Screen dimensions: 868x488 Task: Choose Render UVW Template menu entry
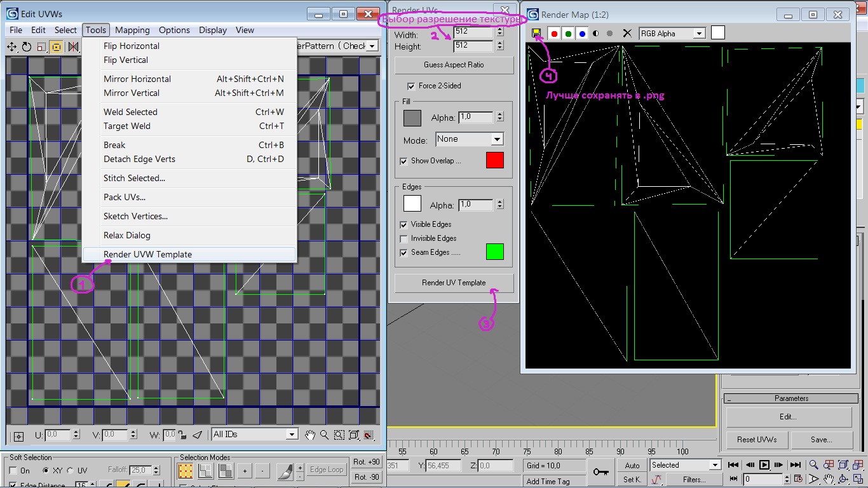coord(147,254)
